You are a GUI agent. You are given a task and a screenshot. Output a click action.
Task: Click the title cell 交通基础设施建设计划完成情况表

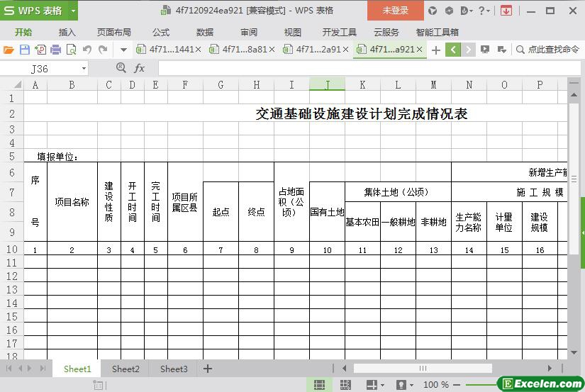point(362,113)
